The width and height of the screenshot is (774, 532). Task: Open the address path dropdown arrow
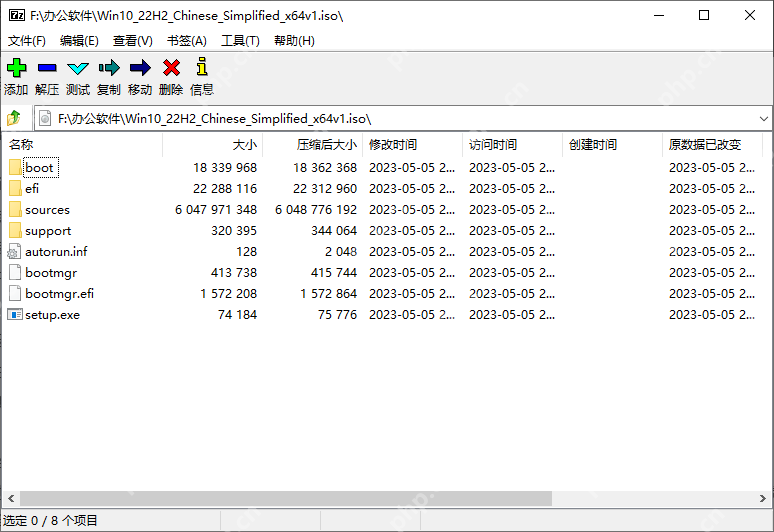[x=764, y=118]
